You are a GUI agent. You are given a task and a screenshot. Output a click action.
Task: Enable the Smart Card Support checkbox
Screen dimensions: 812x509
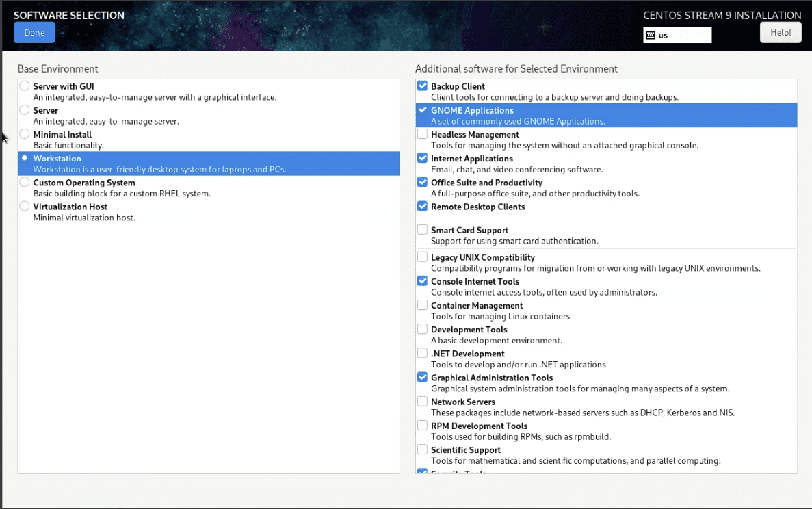click(423, 229)
